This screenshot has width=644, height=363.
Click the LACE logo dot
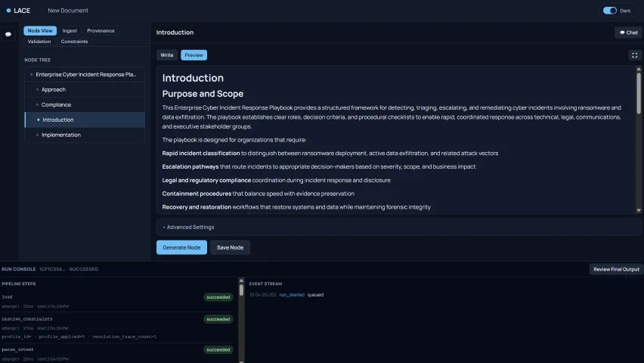tap(8, 11)
